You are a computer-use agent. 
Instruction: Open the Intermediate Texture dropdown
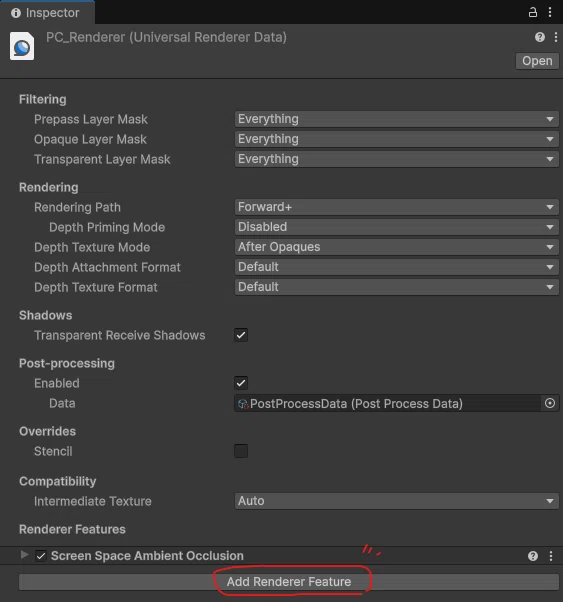pos(396,501)
